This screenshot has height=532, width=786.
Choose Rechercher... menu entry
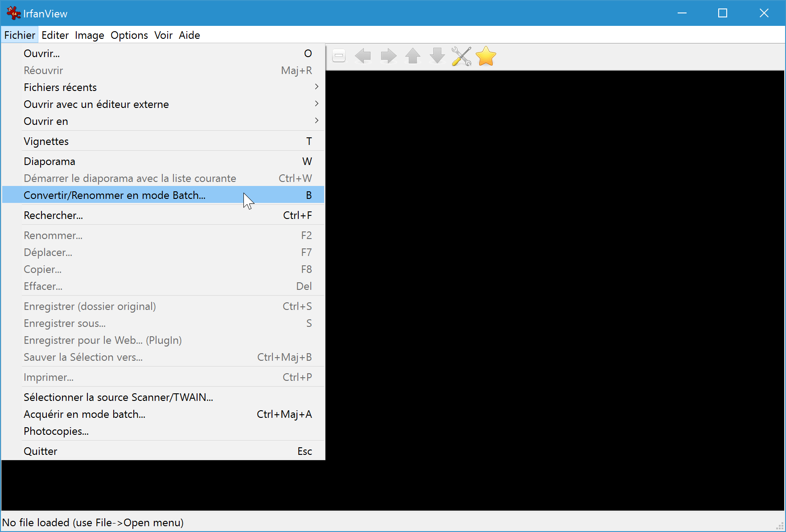coord(163,215)
